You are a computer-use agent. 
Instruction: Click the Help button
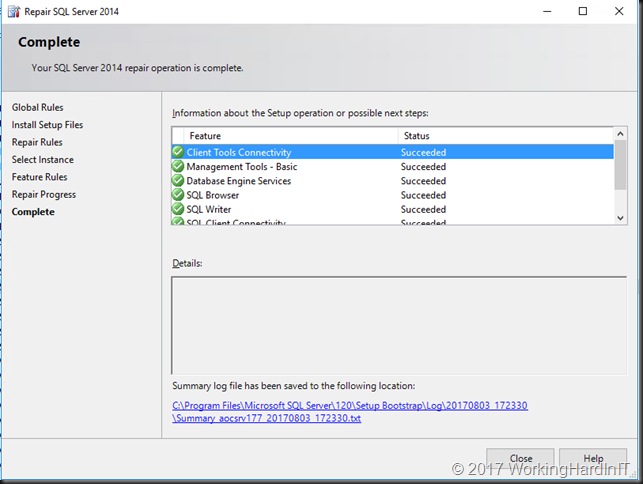[x=593, y=459]
